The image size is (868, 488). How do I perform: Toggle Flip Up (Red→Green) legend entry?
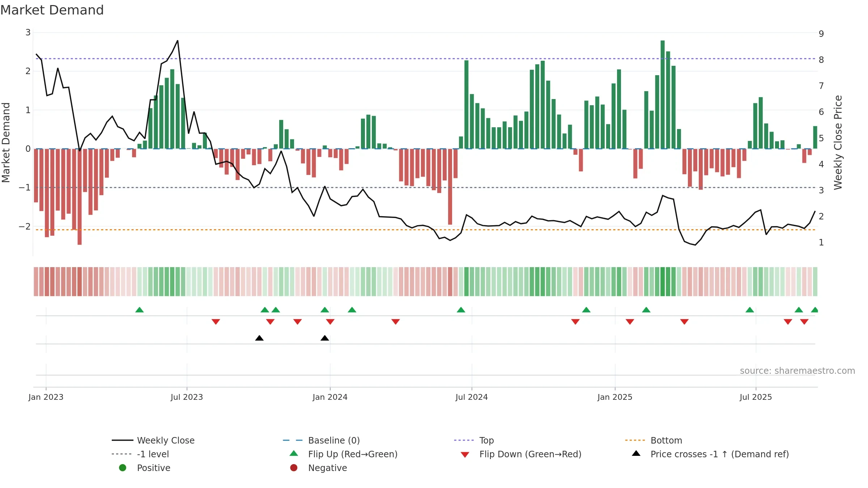click(x=344, y=454)
